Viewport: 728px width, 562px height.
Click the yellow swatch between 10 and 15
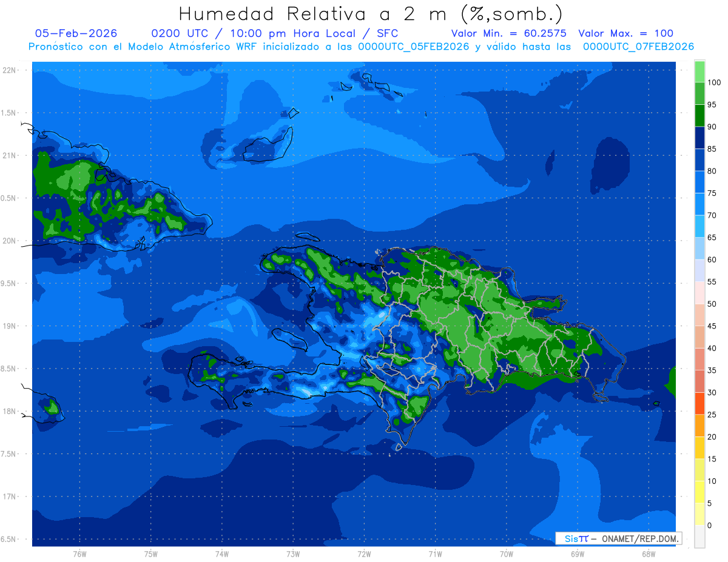(699, 470)
